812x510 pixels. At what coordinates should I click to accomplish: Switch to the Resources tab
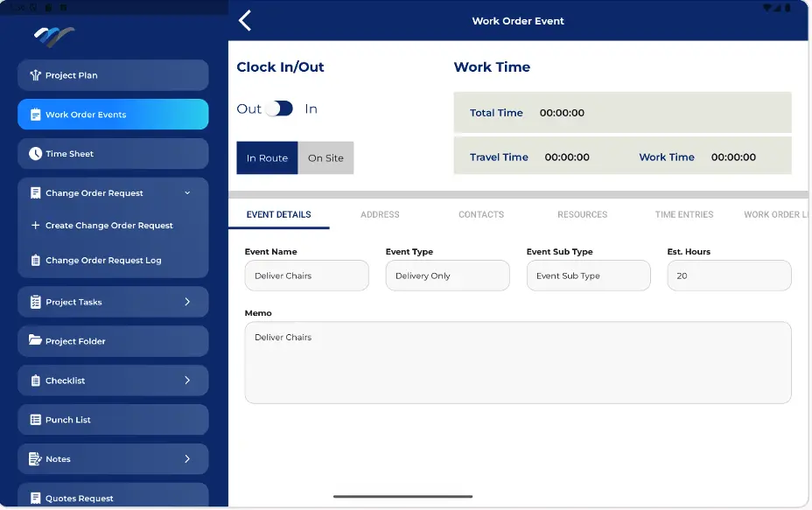point(583,214)
